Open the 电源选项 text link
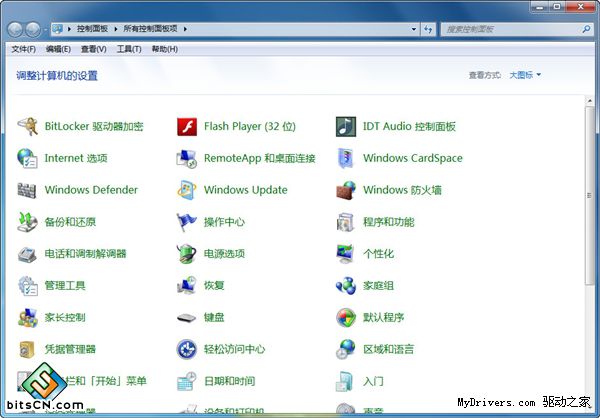This screenshot has height=418, width=600. (224, 253)
